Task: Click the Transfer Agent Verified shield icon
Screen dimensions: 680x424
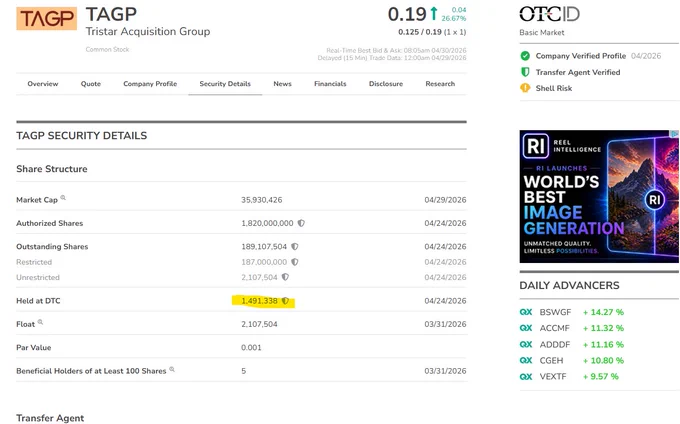Action: coord(525,72)
